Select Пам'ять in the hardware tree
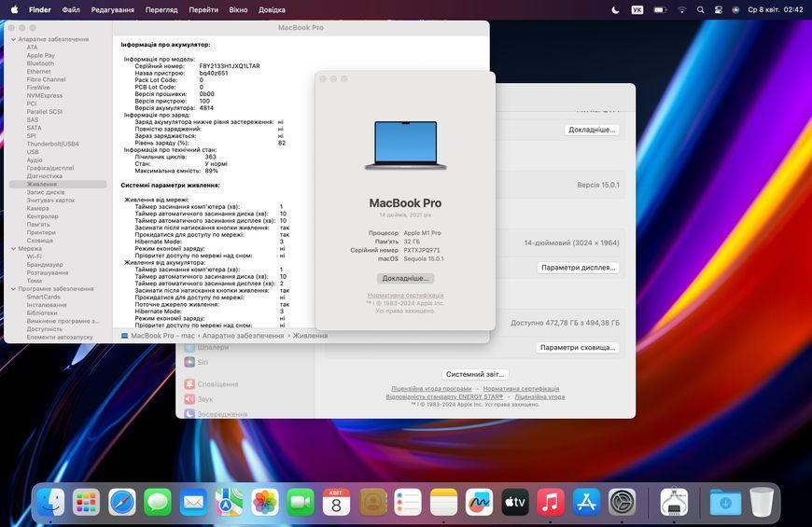812x527 pixels. click(x=38, y=224)
